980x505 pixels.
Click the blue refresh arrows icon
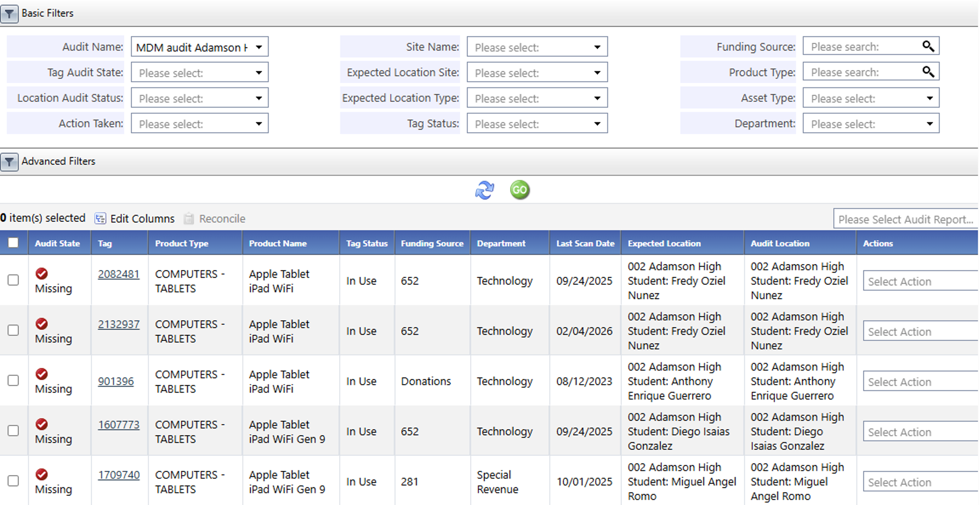click(485, 190)
